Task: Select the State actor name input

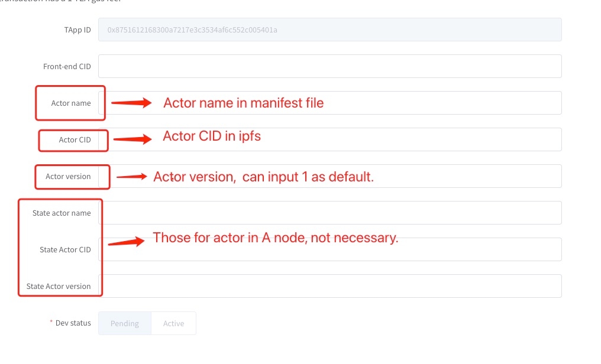Action: click(329, 213)
